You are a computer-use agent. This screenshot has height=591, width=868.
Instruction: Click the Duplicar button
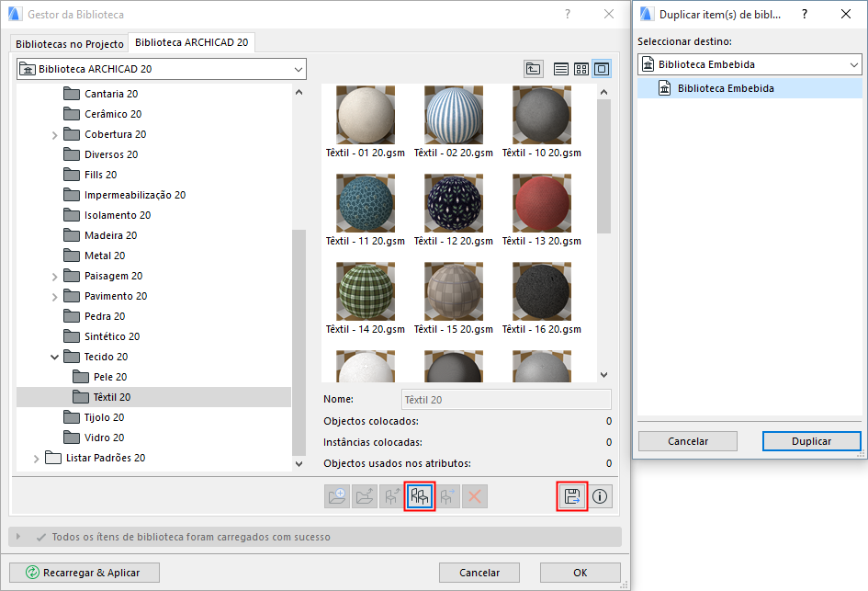tap(812, 441)
